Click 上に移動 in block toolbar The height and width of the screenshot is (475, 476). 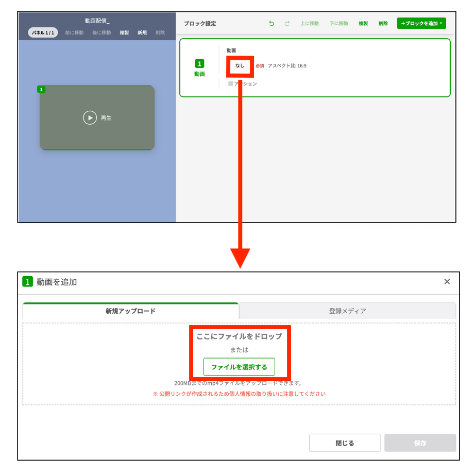click(x=310, y=23)
